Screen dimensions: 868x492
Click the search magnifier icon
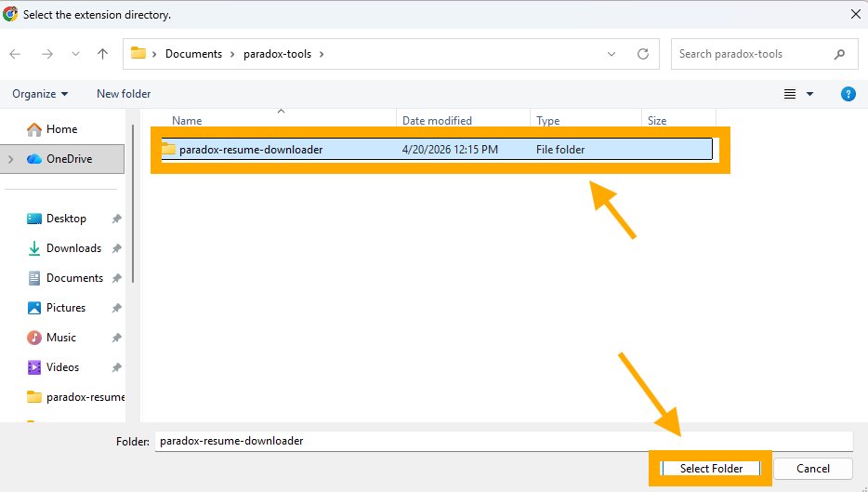click(840, 54)
